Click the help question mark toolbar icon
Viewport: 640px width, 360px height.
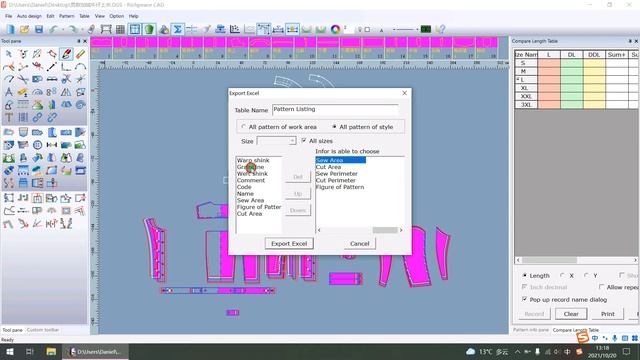(x=440, y=29)
